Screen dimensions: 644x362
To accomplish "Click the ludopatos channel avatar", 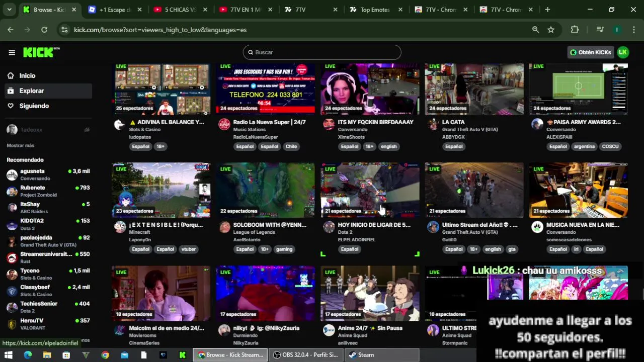I will coord(120,125).
